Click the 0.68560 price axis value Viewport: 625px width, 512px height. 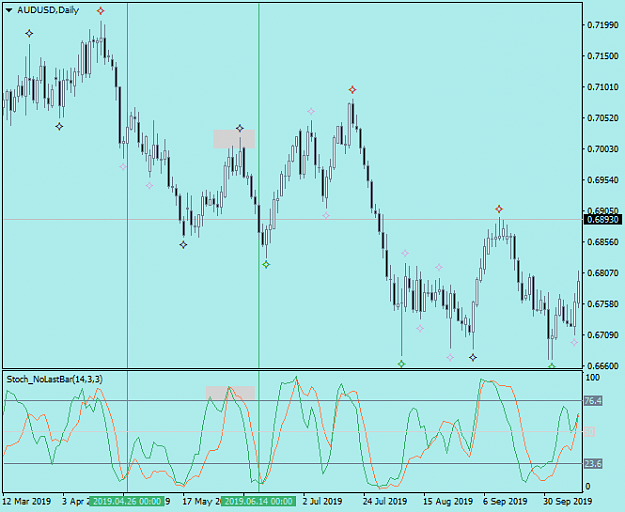point(602,242)
